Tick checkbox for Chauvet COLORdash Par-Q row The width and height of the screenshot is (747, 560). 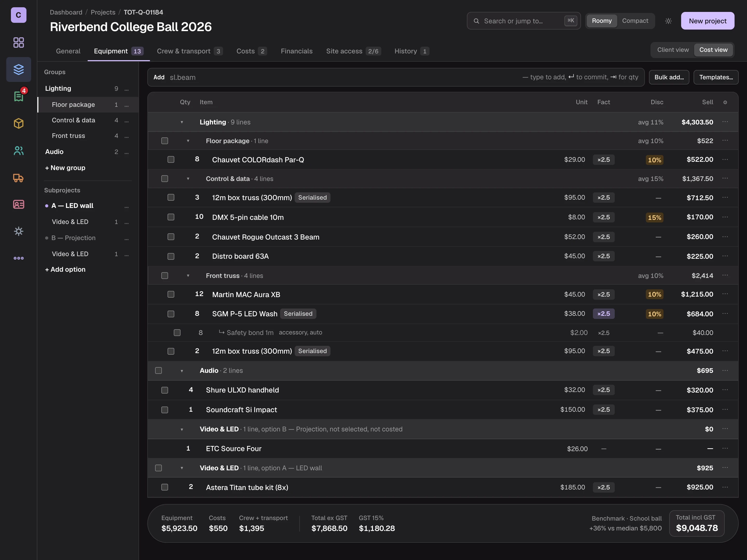pos(171,159)
